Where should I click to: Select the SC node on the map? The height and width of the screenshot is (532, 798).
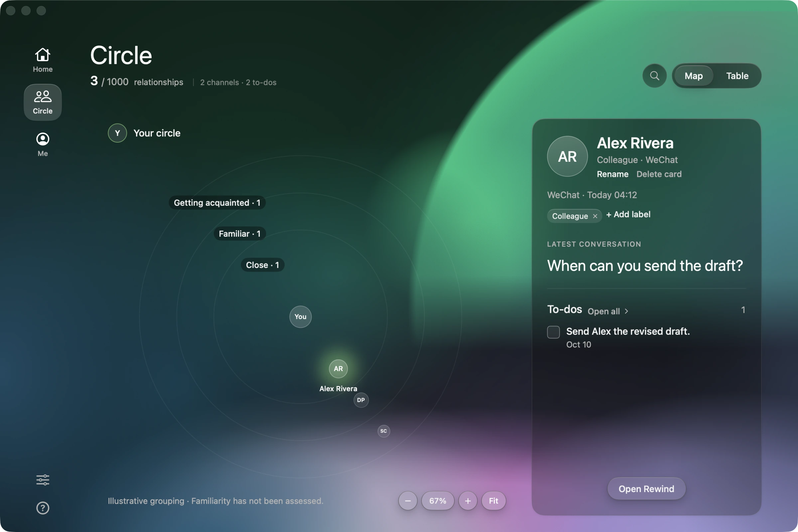tap(384, 431)
